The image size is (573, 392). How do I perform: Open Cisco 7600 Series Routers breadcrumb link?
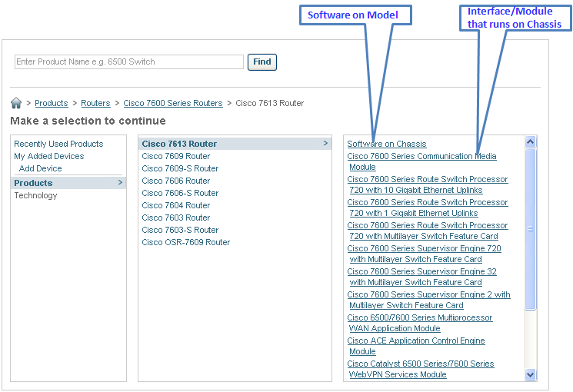[173, 103]
